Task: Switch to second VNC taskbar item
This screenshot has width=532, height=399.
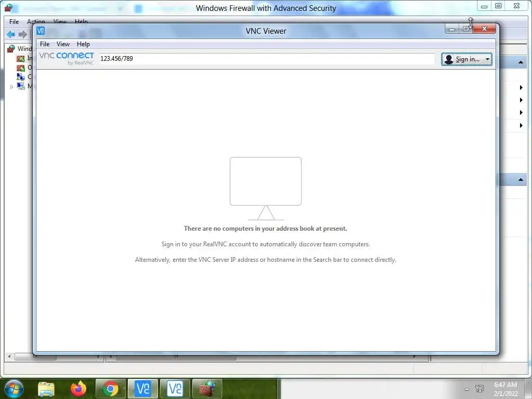Action: [175, 389]
